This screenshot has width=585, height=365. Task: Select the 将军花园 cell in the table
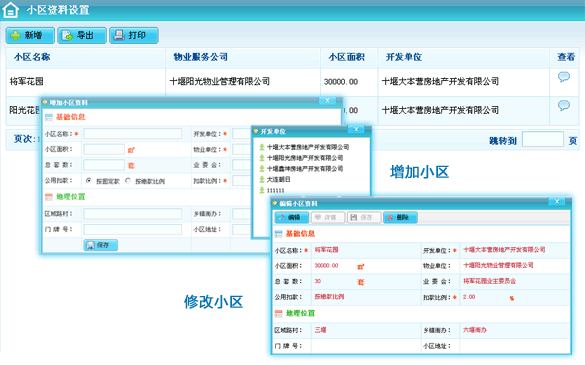[x=26, y=81]
